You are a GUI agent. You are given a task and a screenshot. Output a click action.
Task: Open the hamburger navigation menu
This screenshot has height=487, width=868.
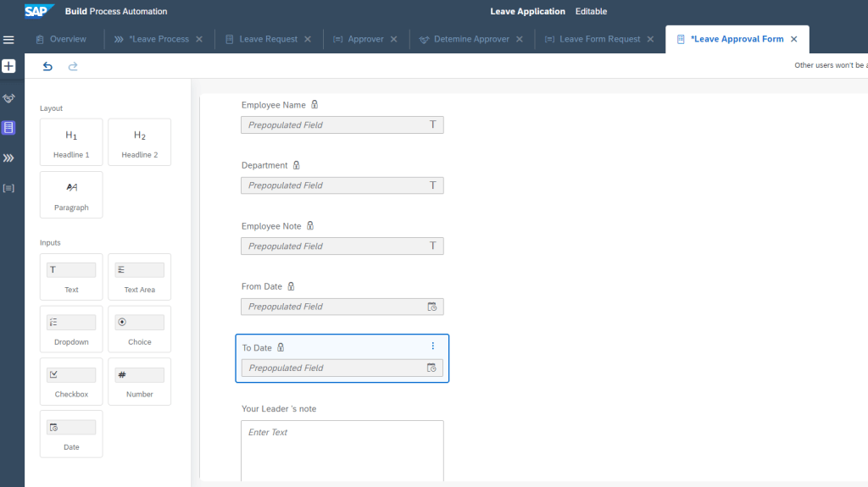point(9,40)
